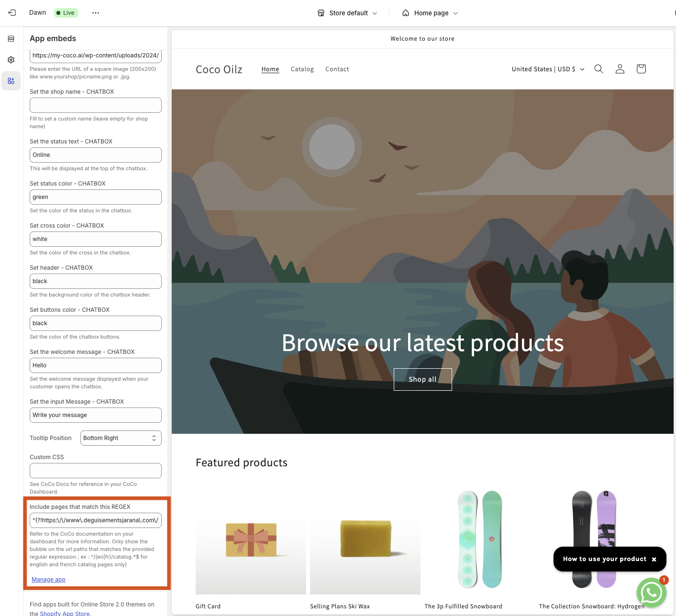Click the storefront search magnifier icon
Image resolution: width=676 pixels, height=616 pixels.
point(598,69)
